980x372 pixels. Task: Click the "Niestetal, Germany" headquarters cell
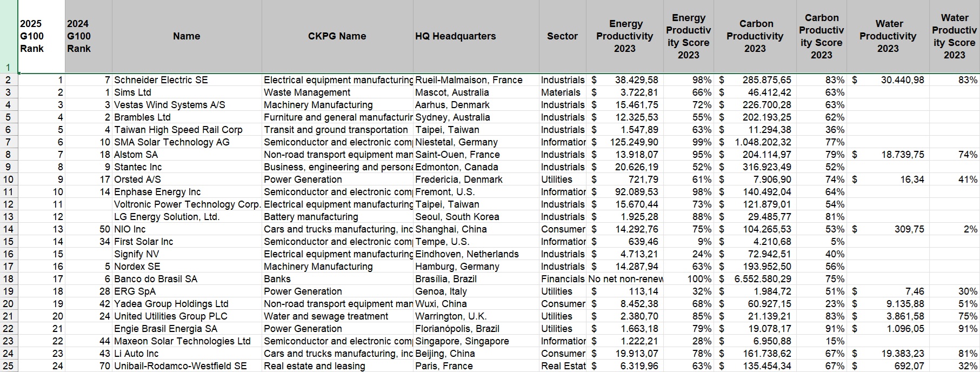pos(476,142)
